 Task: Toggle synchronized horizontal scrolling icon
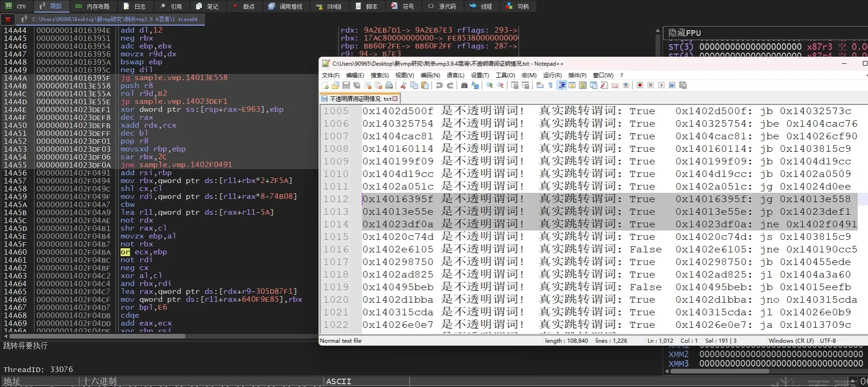tap(525, 85)
